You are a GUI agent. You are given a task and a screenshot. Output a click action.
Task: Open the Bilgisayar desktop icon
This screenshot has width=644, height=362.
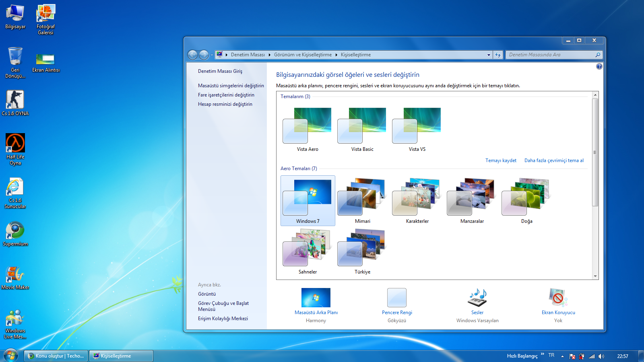[15, 16]
